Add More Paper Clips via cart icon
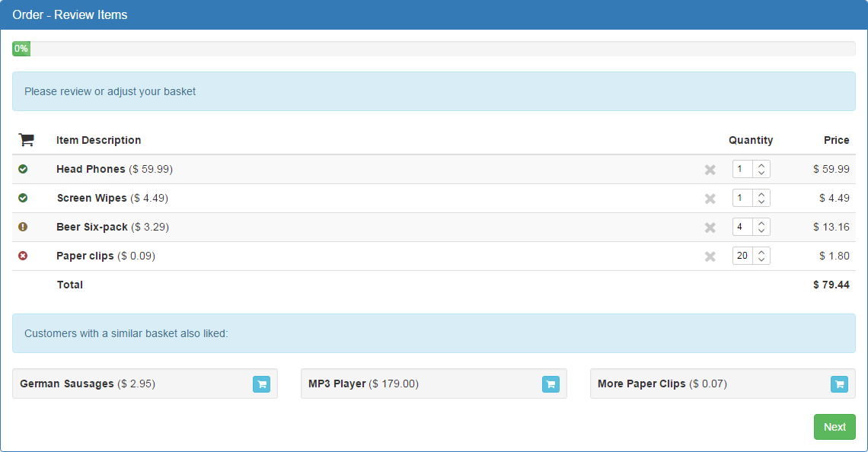The image size is (868, 452). click(839, 384)
